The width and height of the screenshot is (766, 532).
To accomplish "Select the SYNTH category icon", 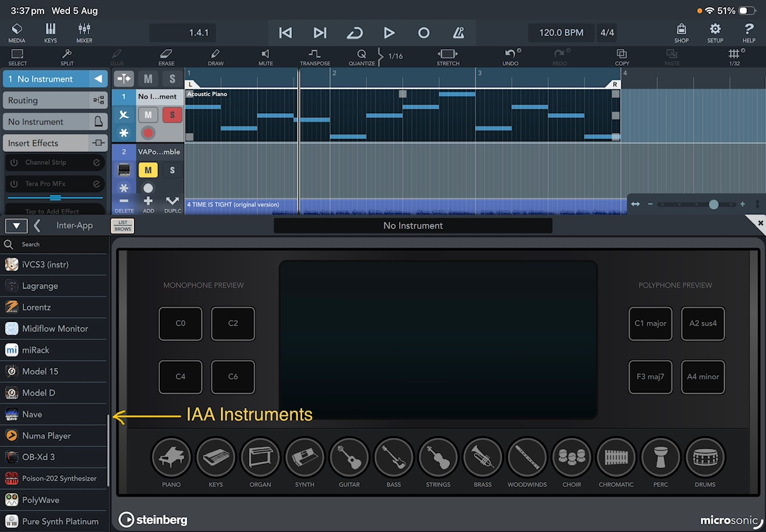I will pyautogui.click(x=305, y=458).
